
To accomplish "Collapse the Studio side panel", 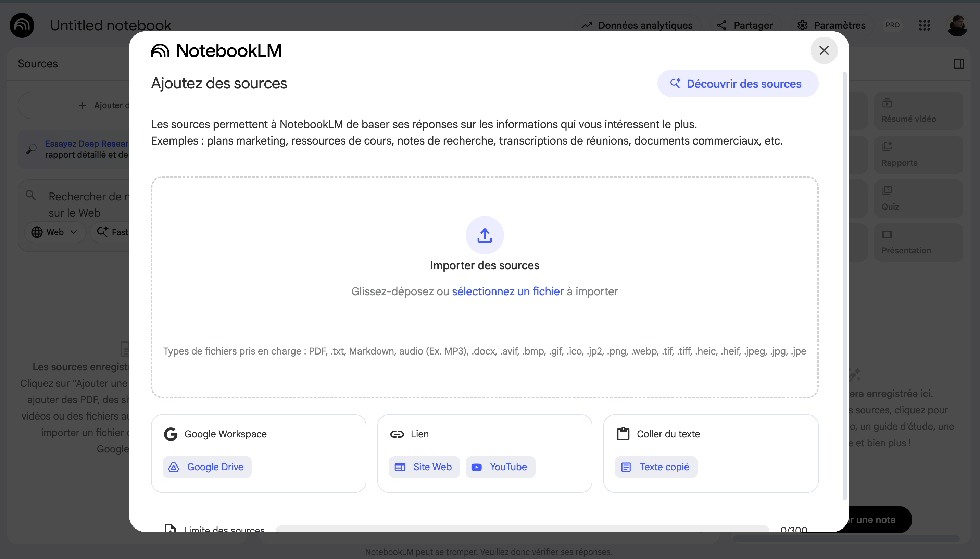I will click(958, 64).
